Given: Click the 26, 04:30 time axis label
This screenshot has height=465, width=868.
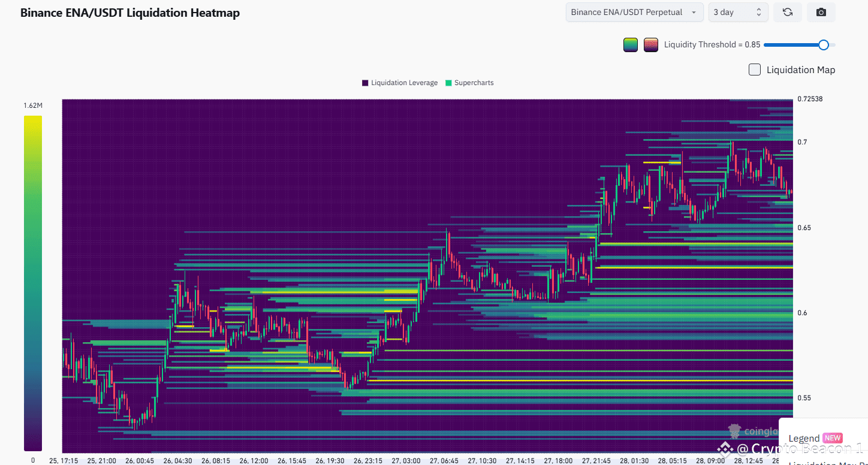Looking at the screenshot, I should click(x=177, y=461).
